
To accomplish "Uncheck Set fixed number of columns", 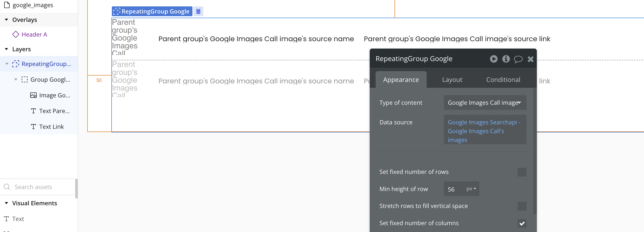I will tap(522, 223).
